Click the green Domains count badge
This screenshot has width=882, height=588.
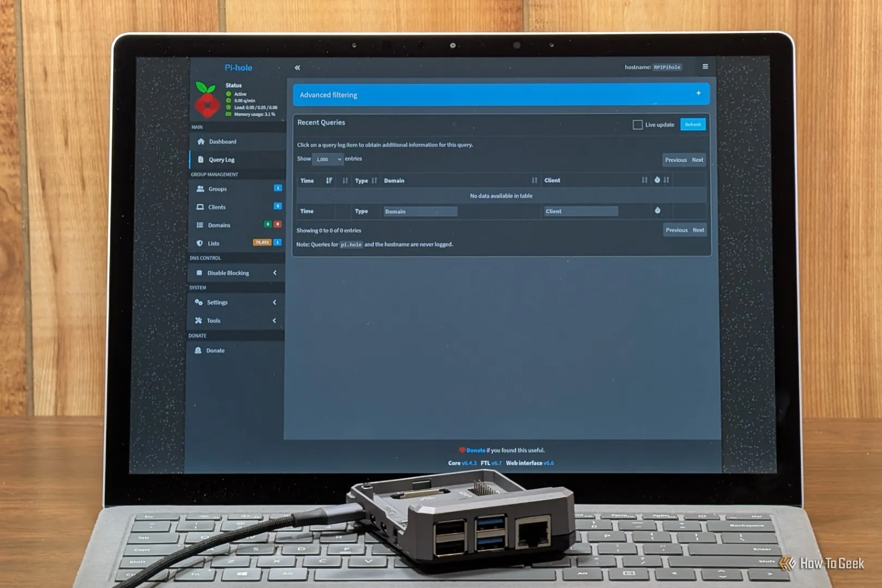268,224
